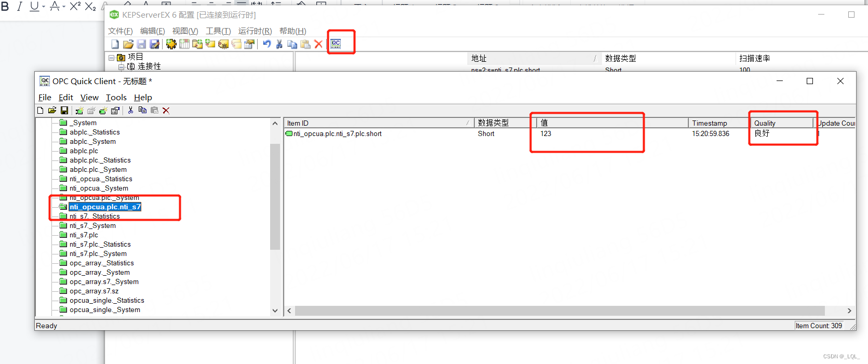
Task: Click the red Delete X in KEPServerEX
Action: pos(318,44)
